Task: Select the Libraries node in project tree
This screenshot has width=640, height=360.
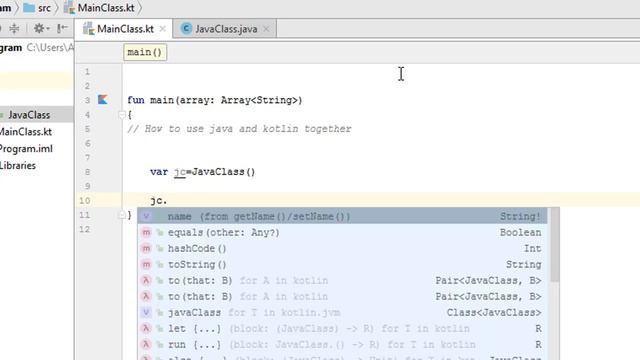Action: [x=18, y=165]
